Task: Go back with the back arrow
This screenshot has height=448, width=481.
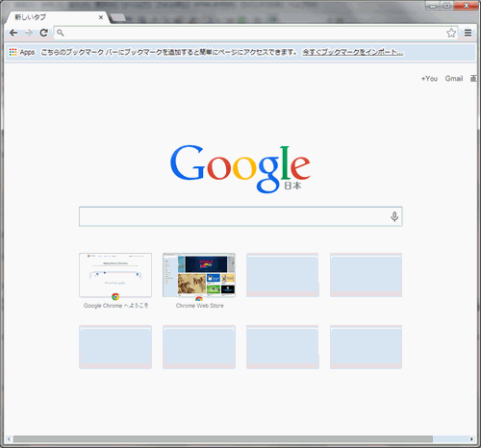Action: 13,33
